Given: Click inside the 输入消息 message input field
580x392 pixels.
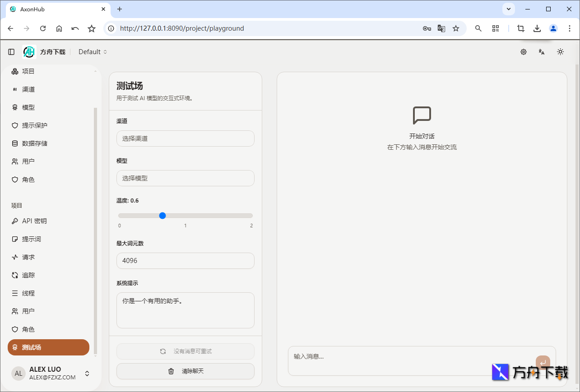Looking at the screenshot, I should click(406, 356).
